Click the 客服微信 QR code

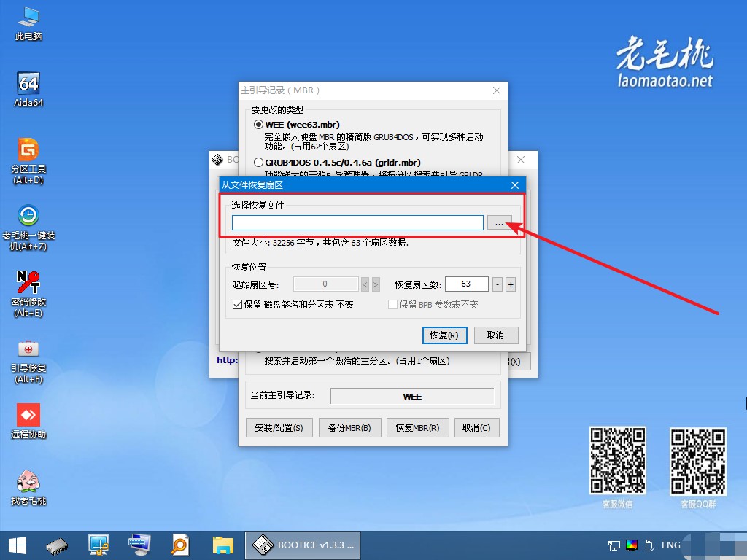click(617, 460)
